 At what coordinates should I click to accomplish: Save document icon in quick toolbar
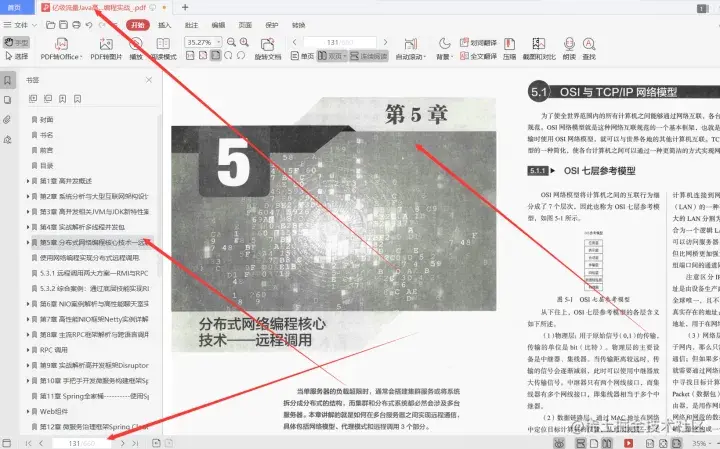[63, 25]
